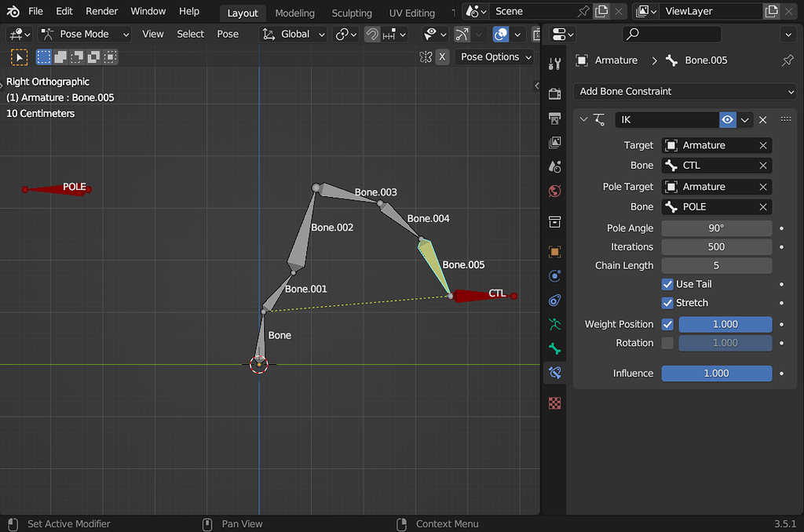Open the Pose Mode dropdown
The width and height of the screenshot is (804, 532).
click(x=84, y=34)
